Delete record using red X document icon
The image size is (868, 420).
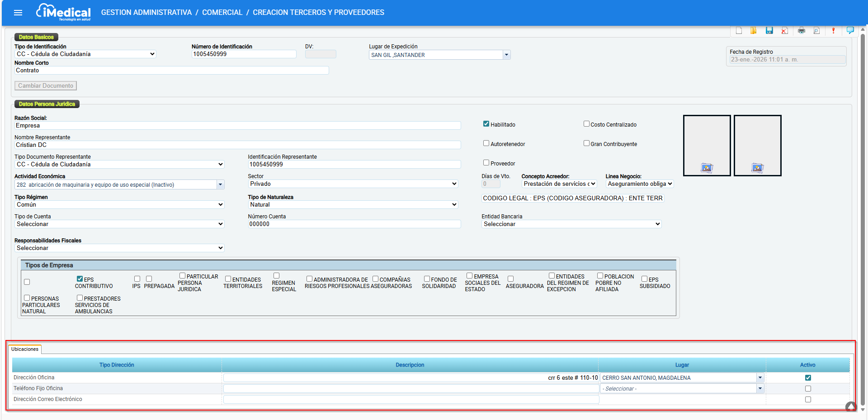pyautogui.click(x=784, y=31)
